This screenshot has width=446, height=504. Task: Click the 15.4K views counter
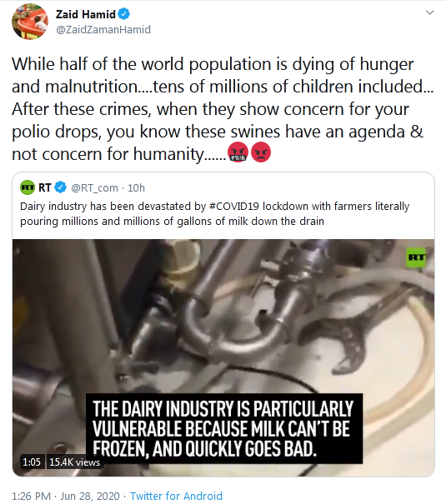pos(74,462)
